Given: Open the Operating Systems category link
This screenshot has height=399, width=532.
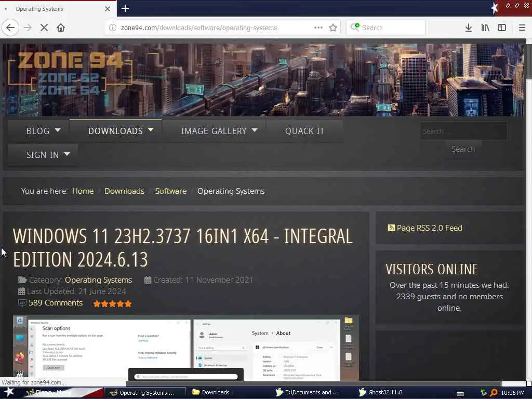Looking at the screenshot, I should coord(98,280).
